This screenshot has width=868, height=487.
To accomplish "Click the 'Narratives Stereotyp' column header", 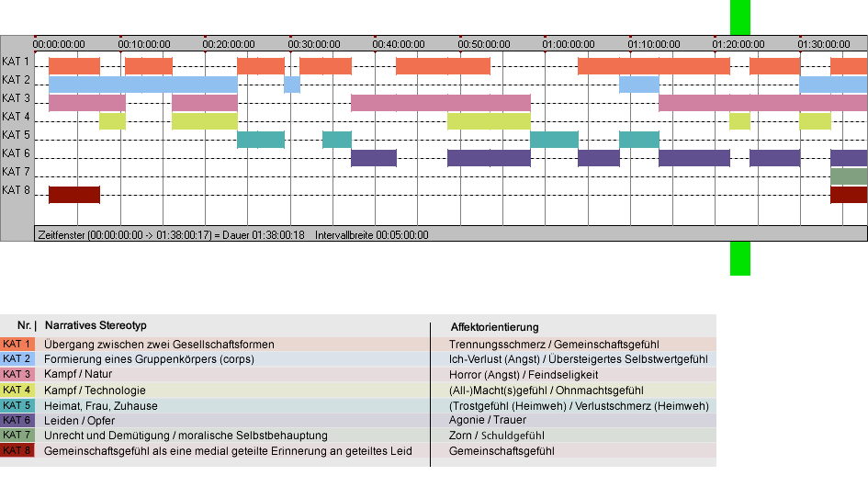I will pyautogui.click(x=96, y=325).
